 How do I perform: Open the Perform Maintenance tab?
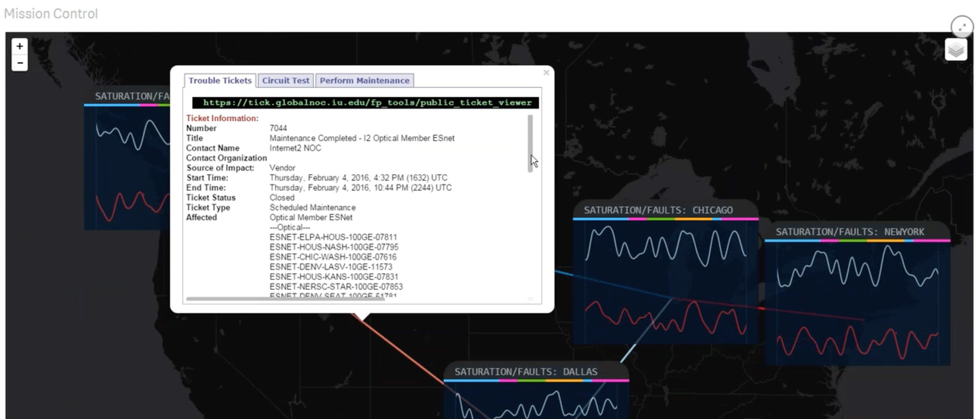click(x=364, y=80)
